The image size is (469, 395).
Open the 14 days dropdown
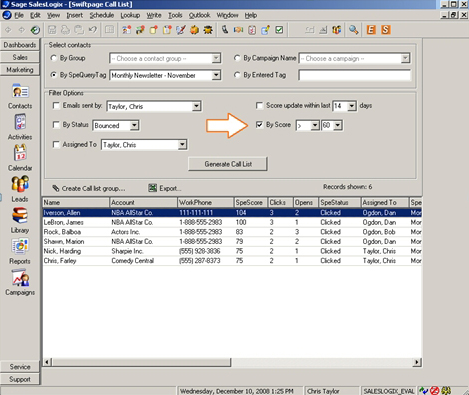coord(352,106)
